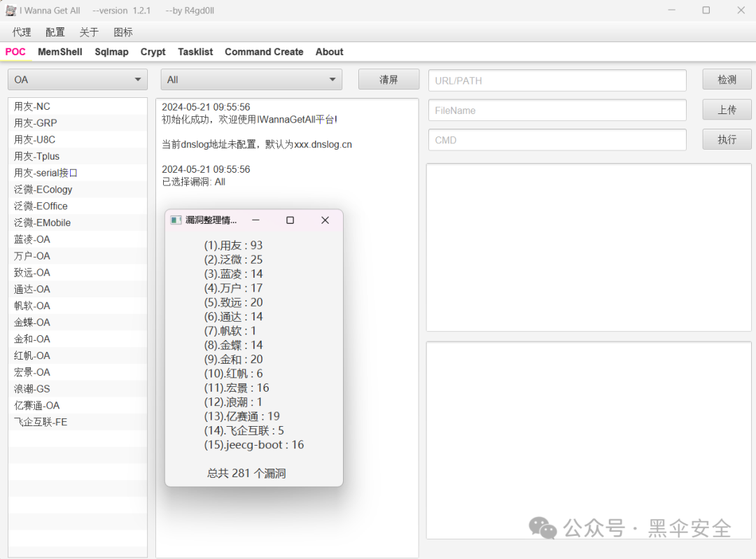
Task: Switch to the Command Create tab
Action: click(x=264, y=52)
